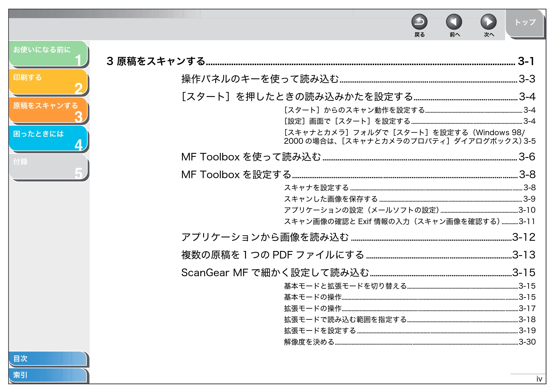Open 基本モードの操作 entry 3-15
This screenshot has height=392, width=554.
click(x=410, y=297)
